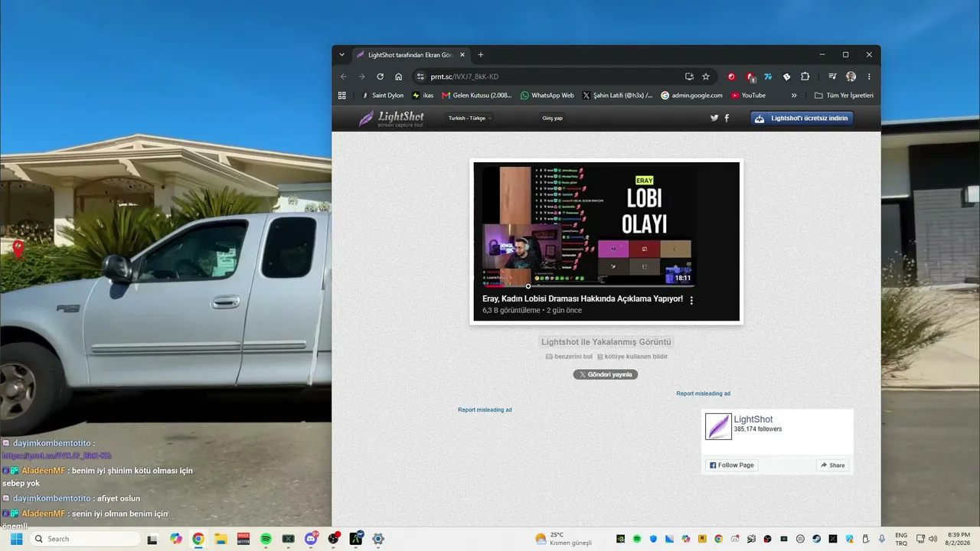Click the install app icon in address bar
Screen dimensions: 980x551
(689, 77)
